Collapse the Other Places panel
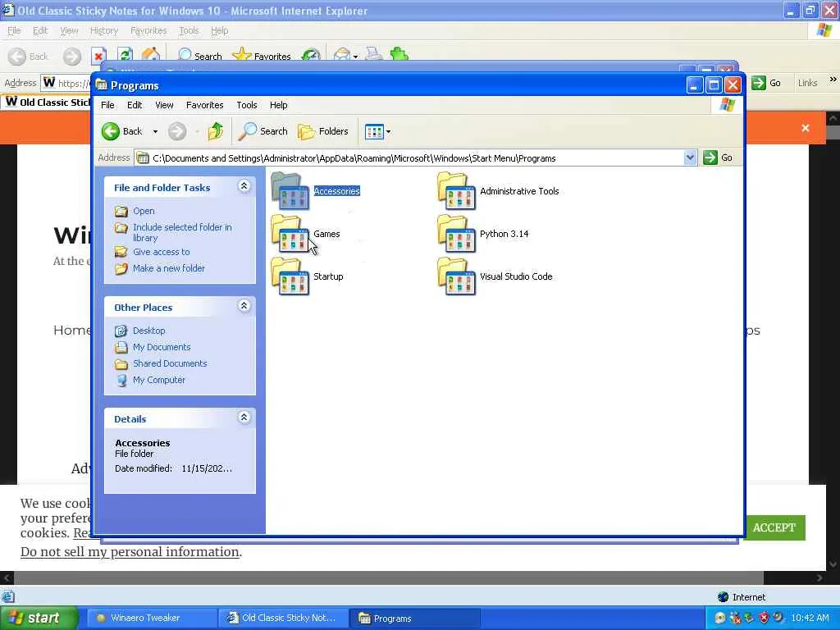Image resolution: width=840 pixels, height=630 pixels. 244,306
